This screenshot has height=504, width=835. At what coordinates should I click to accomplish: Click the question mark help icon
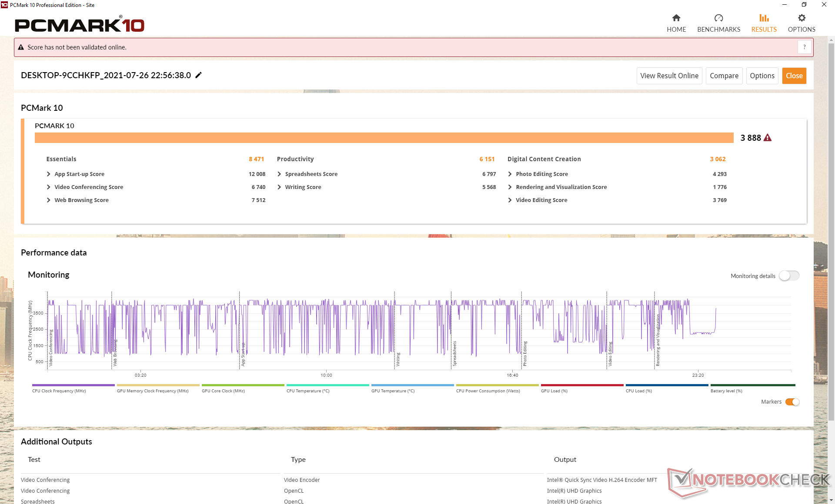point(804,47)
